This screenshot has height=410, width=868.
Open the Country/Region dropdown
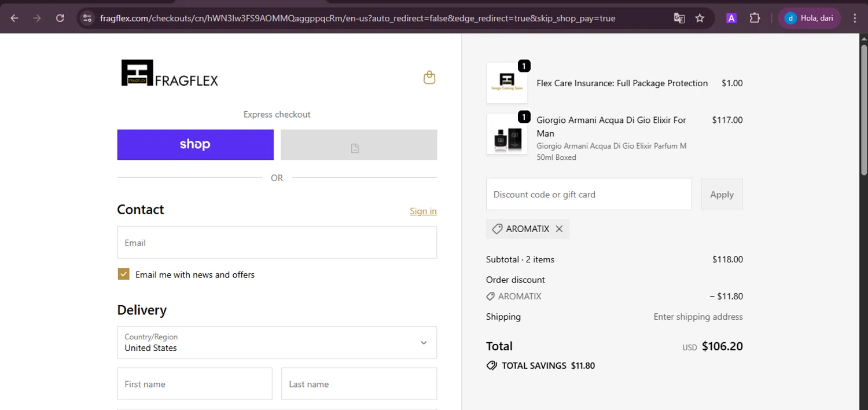(277, 342)
